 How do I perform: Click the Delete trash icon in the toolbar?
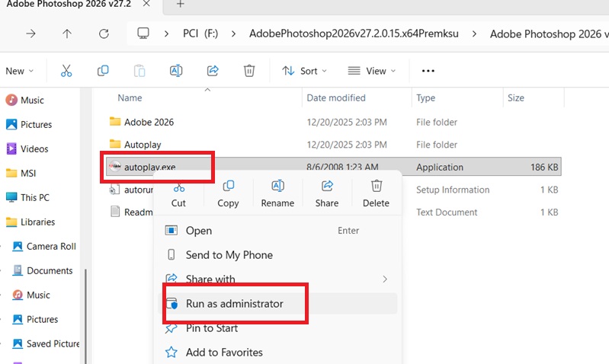pos(249,71)
